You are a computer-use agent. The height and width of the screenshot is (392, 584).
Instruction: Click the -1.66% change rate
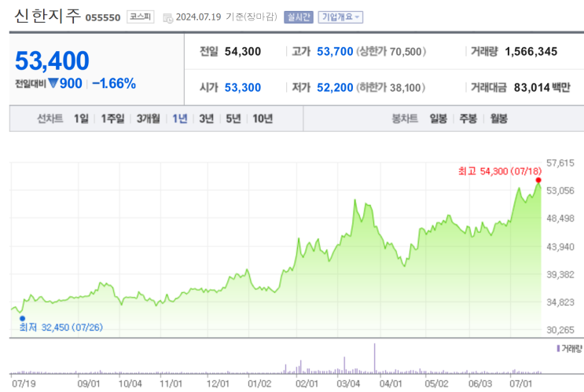pos(114,83)
